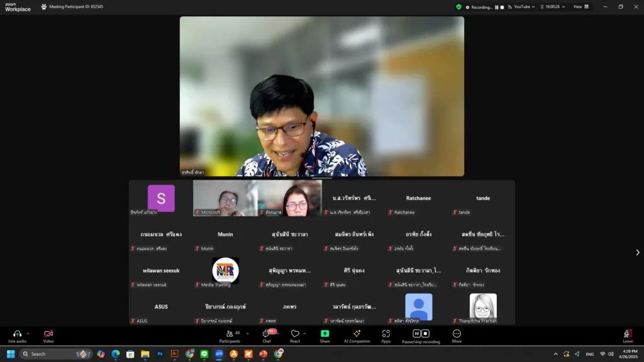Image resolution: width=644 pixels, height=362 pixels.
Task: Click the React heart icon
Action: (x=294, y=334)
